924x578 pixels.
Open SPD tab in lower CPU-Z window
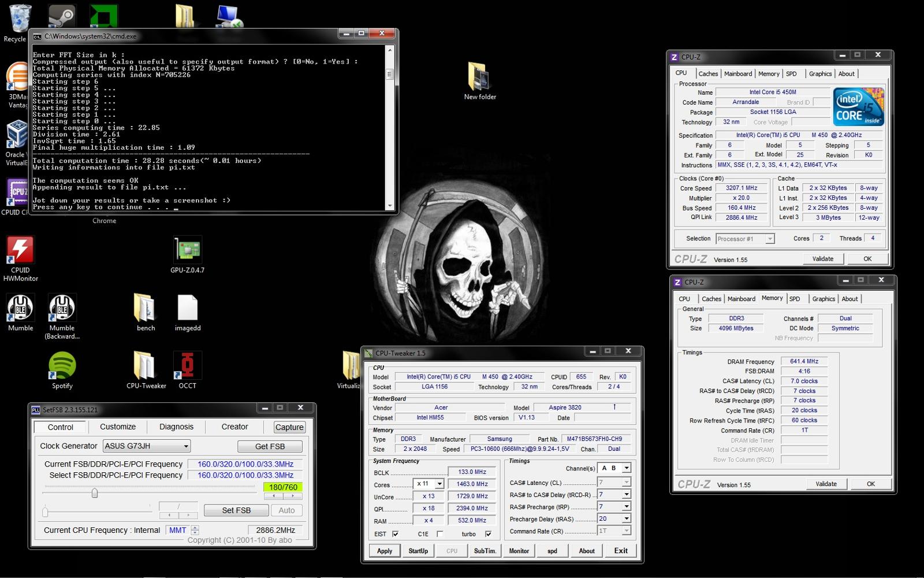795,299
